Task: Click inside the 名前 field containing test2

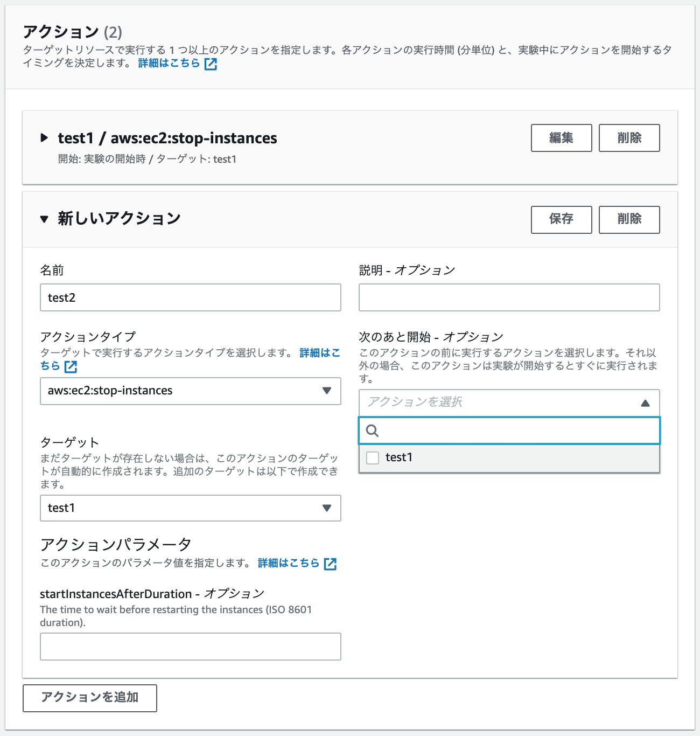Action: pos(190,297)
